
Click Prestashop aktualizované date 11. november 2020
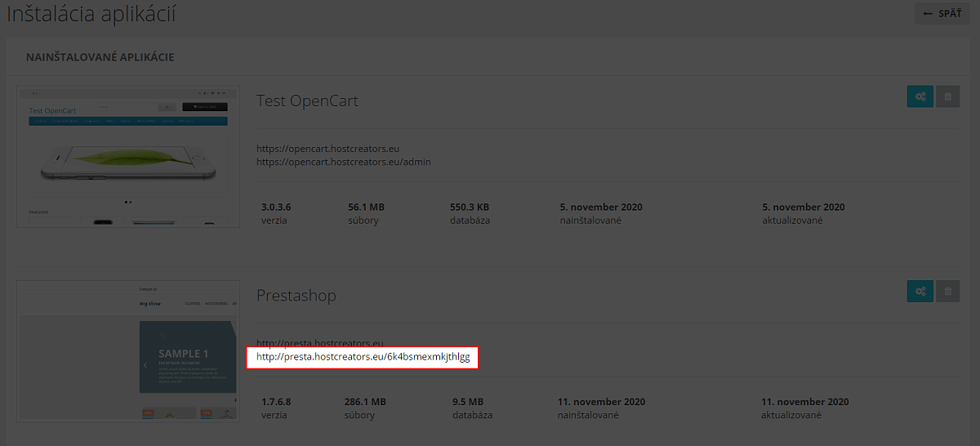coord(805,402)
